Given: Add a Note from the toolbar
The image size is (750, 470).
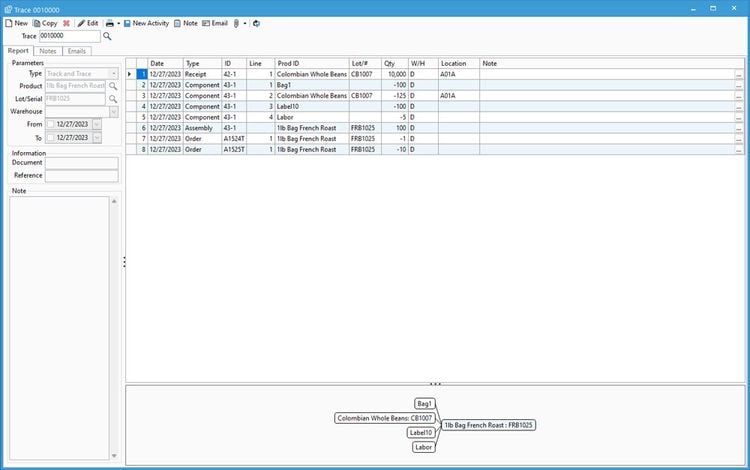Looking at the screenshot, I should [x=186, y=23].
